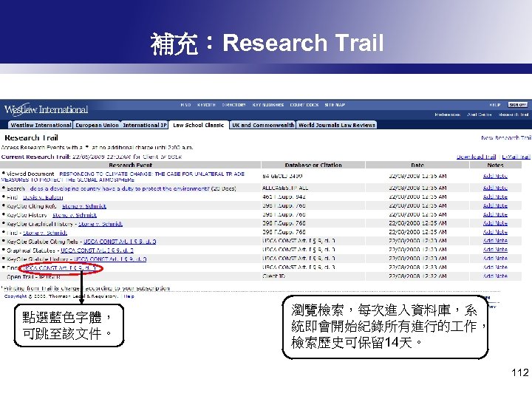
Task: Open the Responding to Climate Change document link
Action: click(x=123, y=177)
